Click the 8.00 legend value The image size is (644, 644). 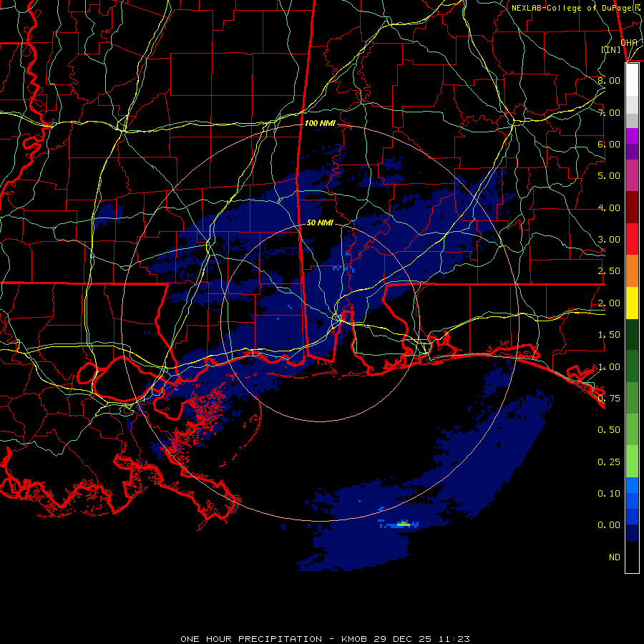tap(609, 80)
